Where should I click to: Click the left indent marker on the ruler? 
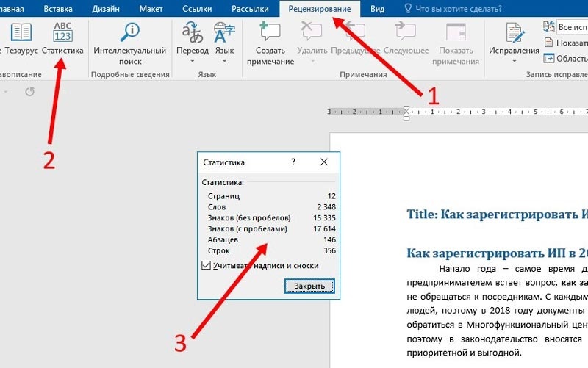(x=406, y=118)
